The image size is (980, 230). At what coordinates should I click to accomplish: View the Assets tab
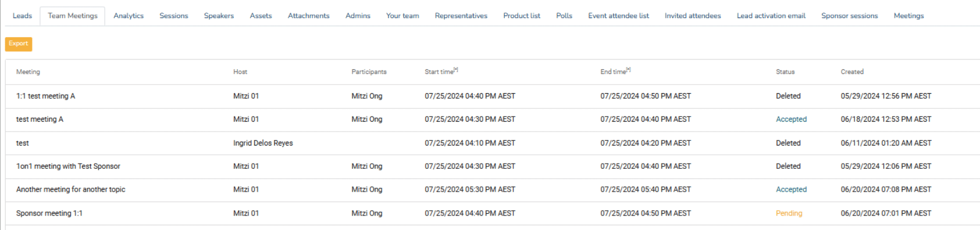pyautogui.click(x=261, y=16)
